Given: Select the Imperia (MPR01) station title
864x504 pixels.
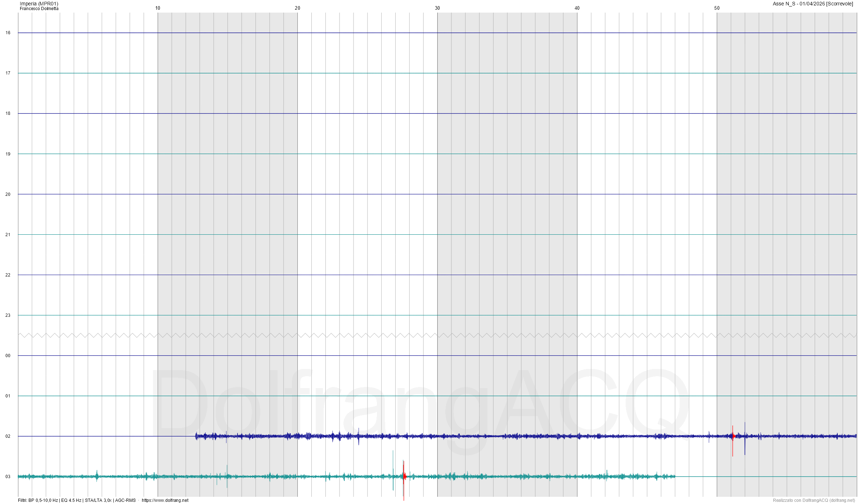Looking at the screenshot, I should [x=39, y=4].
